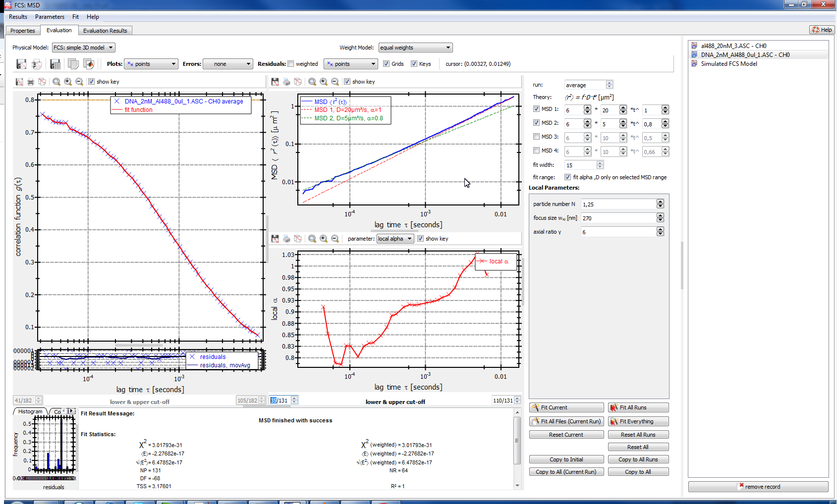Screen dimensions: 837x504
Task: Switch to the Properties tab
Action: pyautogui.click(x=23, y=31)
